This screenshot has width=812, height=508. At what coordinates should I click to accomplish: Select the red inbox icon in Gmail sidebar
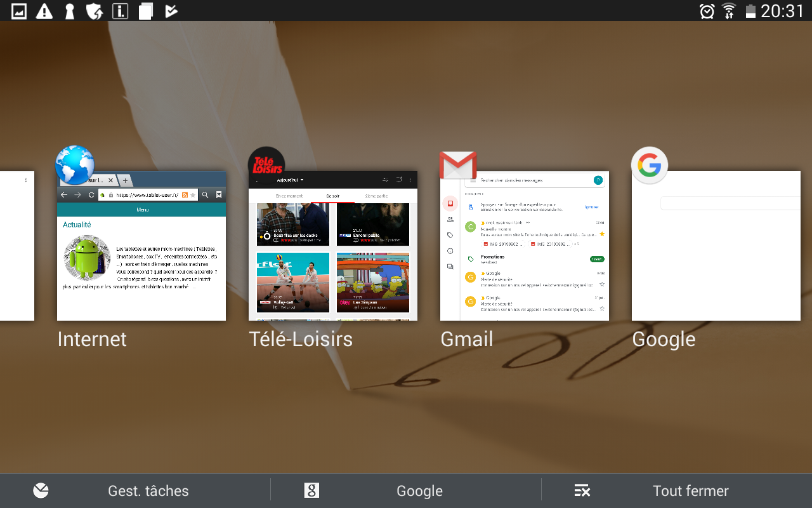click(x=450, y=203)
